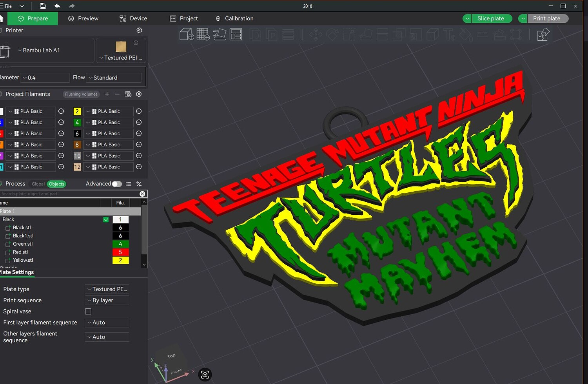Select Green.stl in the object list
588x384 pixels.
[x=23, y=244]
